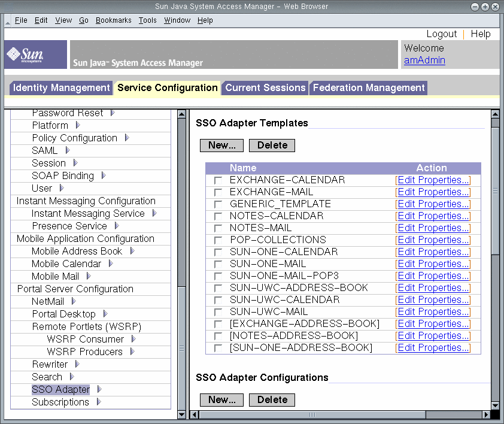Open the File menu

pos(21,20)
